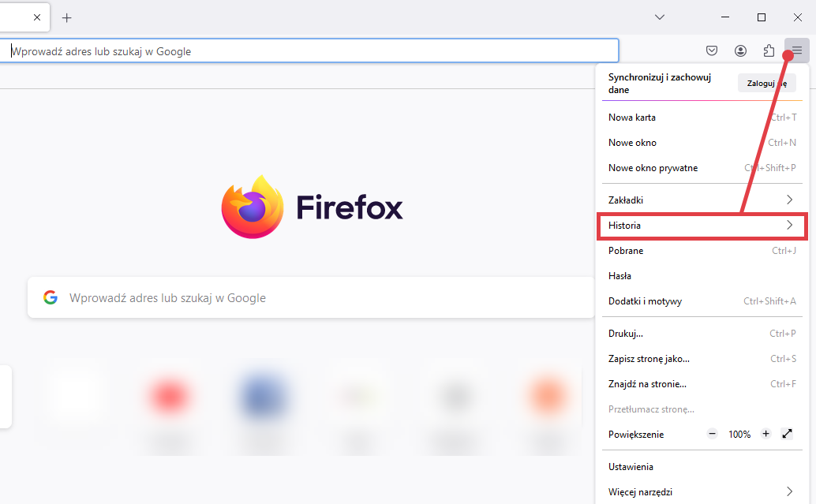816x504 pixels.
Task: Open a new tab with plus button
Action: (x=66, y=17)
